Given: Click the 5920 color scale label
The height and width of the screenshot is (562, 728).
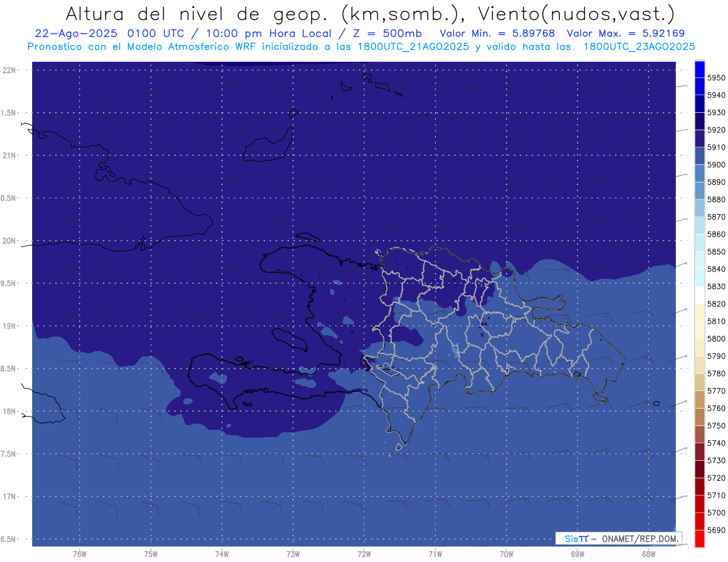Looking at the screenshot, I should pyautogui.click(x=716, y=130).
